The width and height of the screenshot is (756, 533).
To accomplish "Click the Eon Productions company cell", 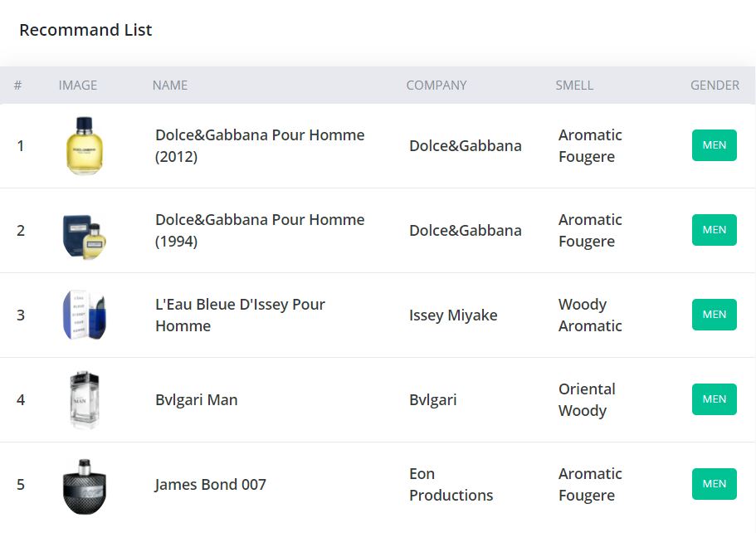I will [451, 485].
